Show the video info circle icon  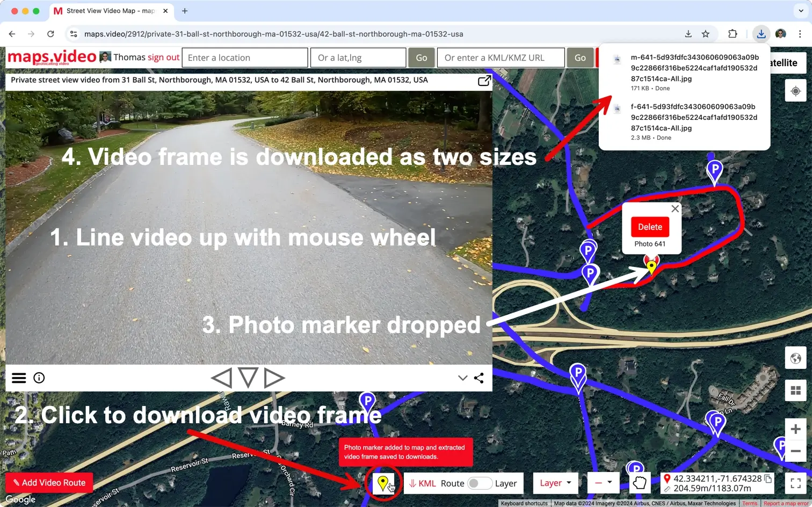click(x=39, y=378)
